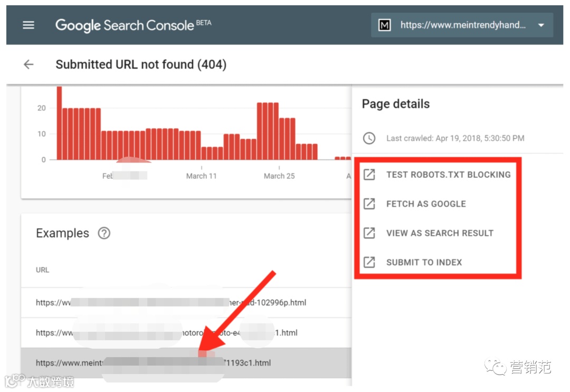Screen dimensions: 570x392
Task: Click Submit to Index
Action: click(x=424, y=262)
